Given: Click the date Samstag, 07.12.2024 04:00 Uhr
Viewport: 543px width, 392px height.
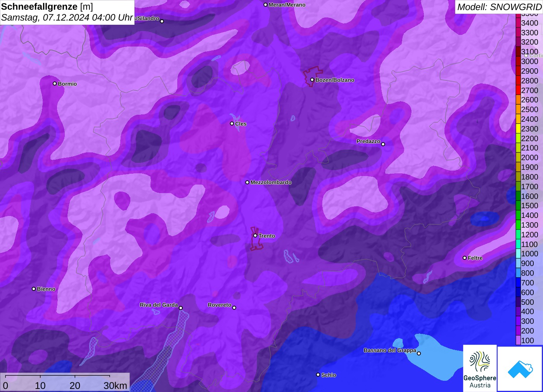Looking at the screenshot, I should 67,17.
